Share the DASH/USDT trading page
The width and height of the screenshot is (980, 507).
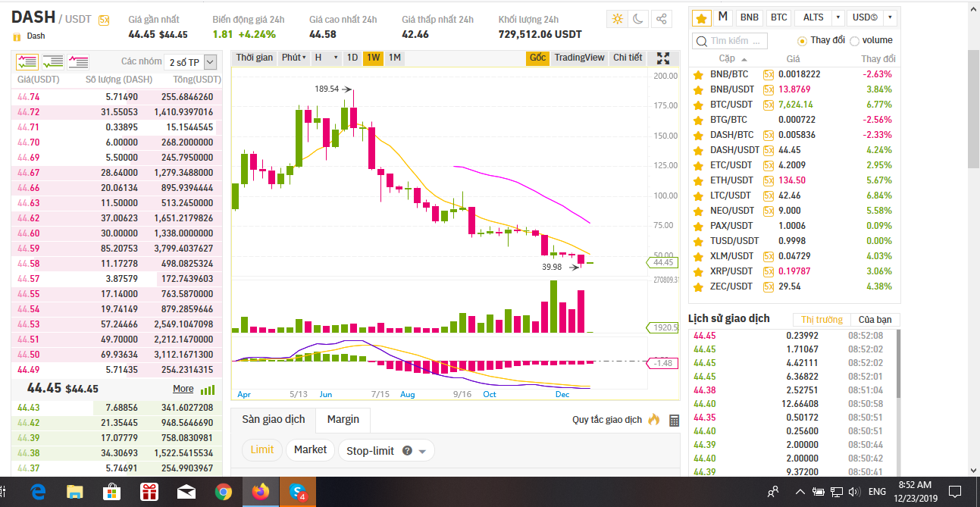tap(662, 19)
